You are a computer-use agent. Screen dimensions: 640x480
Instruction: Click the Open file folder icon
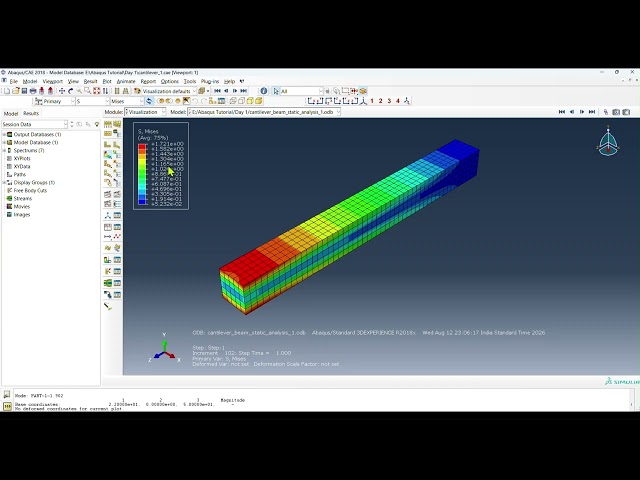point(16,91)
